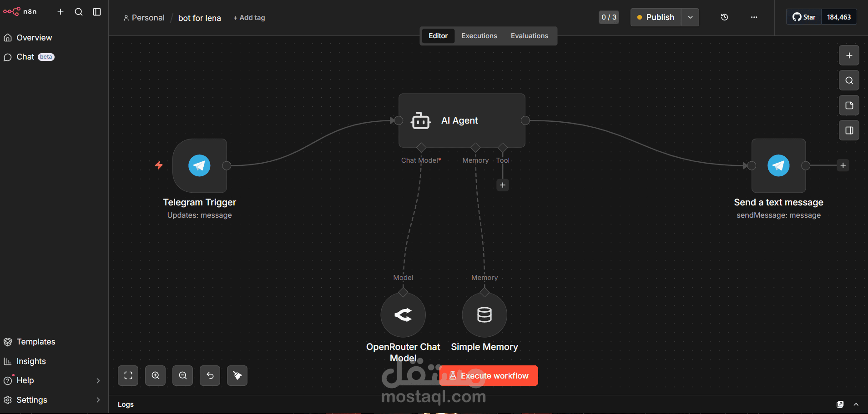Click the AI Agent output handle
Viewport: 868px width, 414px height.
[x=525, y=120]
